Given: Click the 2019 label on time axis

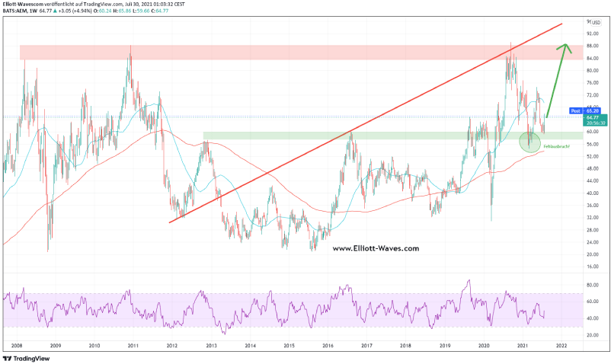Looking at the screenshot, I should coord(445,345).
